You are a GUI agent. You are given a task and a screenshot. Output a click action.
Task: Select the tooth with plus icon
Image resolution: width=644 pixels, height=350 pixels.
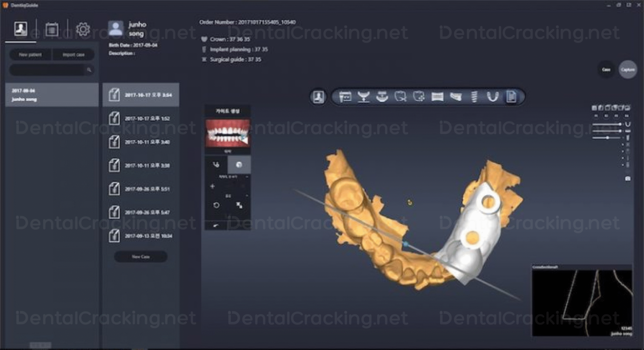pyautogui.click(x=419, y=97)
